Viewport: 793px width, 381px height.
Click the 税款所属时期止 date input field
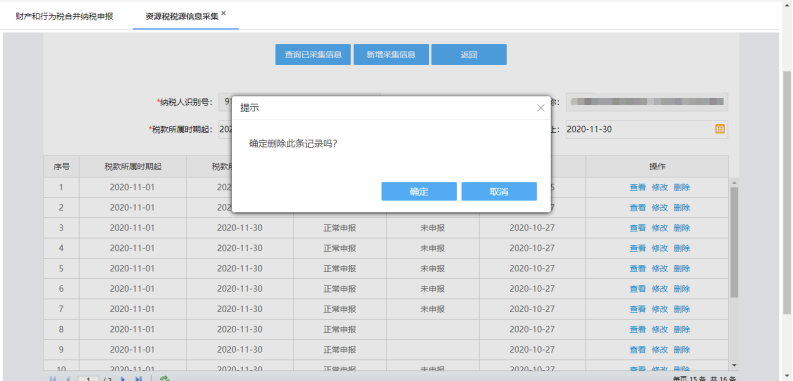coord(646,129)
